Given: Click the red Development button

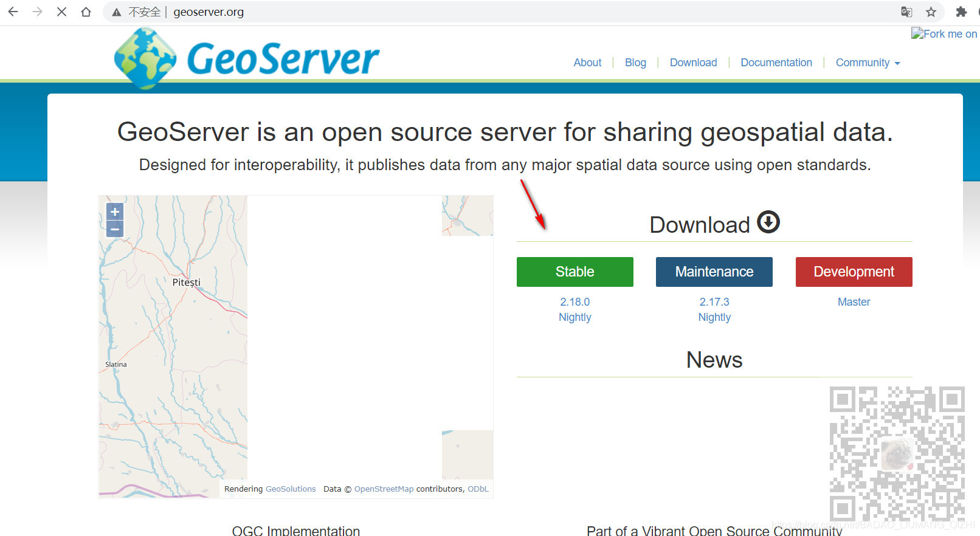Looking at the screenshot, I should 854,272.
